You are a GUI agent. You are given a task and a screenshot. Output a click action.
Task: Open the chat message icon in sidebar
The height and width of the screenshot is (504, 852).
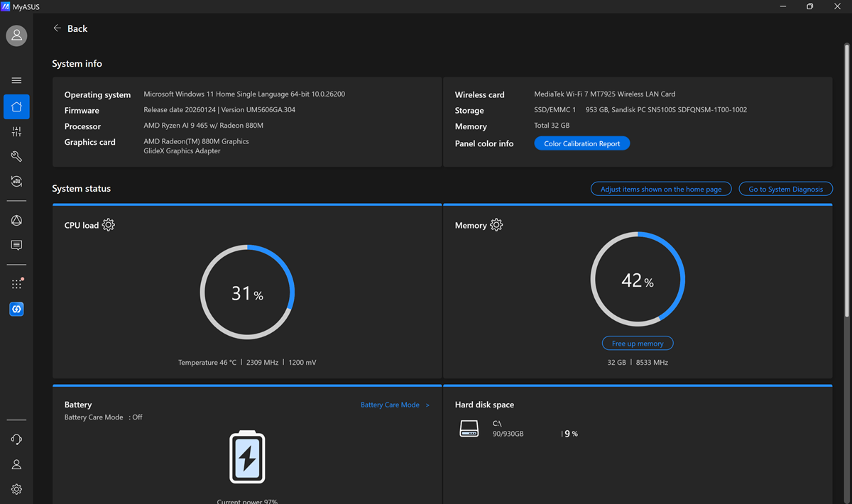tap(16, 246)
